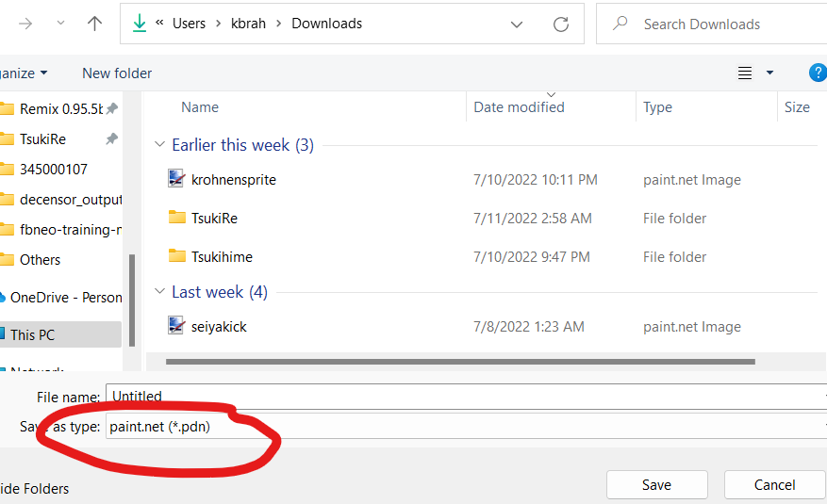Click the Forward navigation arrow
The width and height of the screenshot is (827, 504).
click(x=25, y=24)
